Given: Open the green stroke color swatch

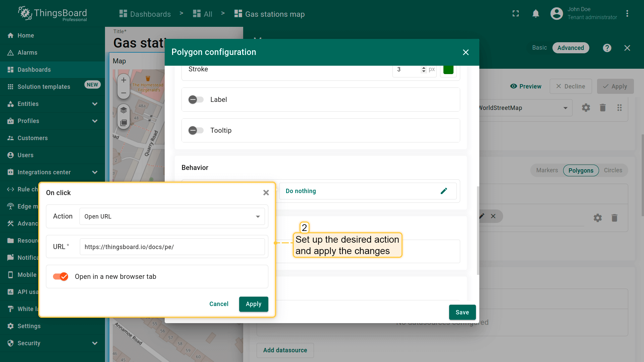Looking at the screenshot, I should point(448,69).
